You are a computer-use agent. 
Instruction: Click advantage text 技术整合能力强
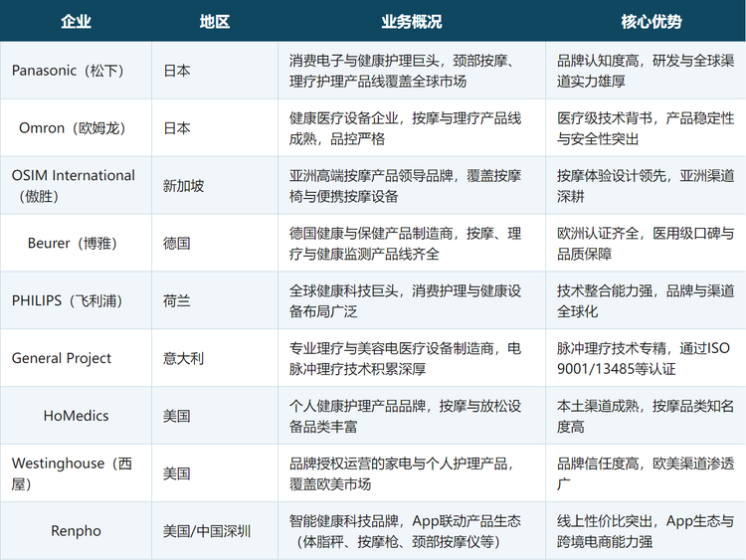tap(605, 290)
